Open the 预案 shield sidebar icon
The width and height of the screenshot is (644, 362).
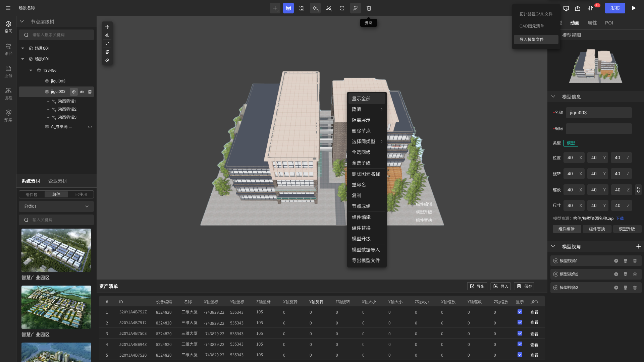[x=8, y=115]
